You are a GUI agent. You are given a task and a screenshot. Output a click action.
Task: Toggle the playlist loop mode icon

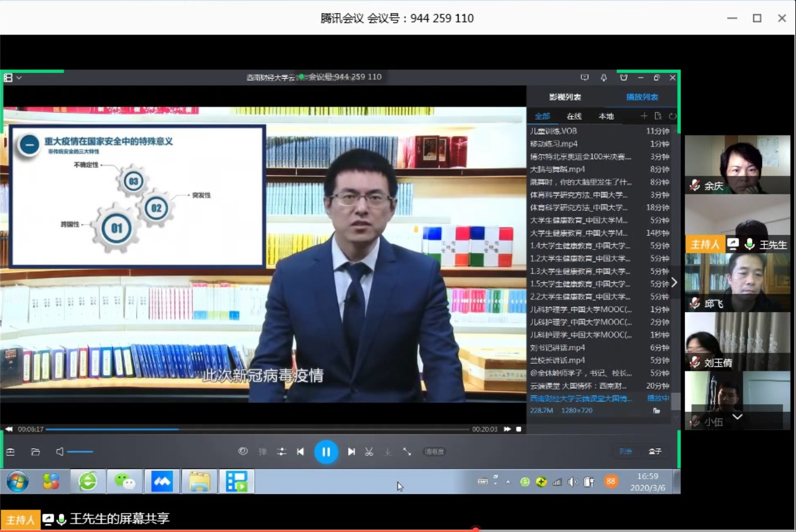pyautogui.click(x=673, y=116)
